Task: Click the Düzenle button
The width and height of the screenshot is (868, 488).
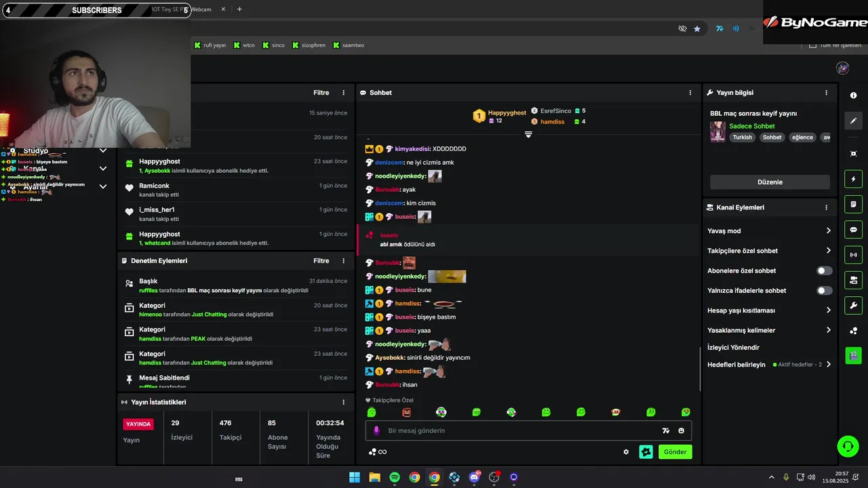Action: click(770, 182)
